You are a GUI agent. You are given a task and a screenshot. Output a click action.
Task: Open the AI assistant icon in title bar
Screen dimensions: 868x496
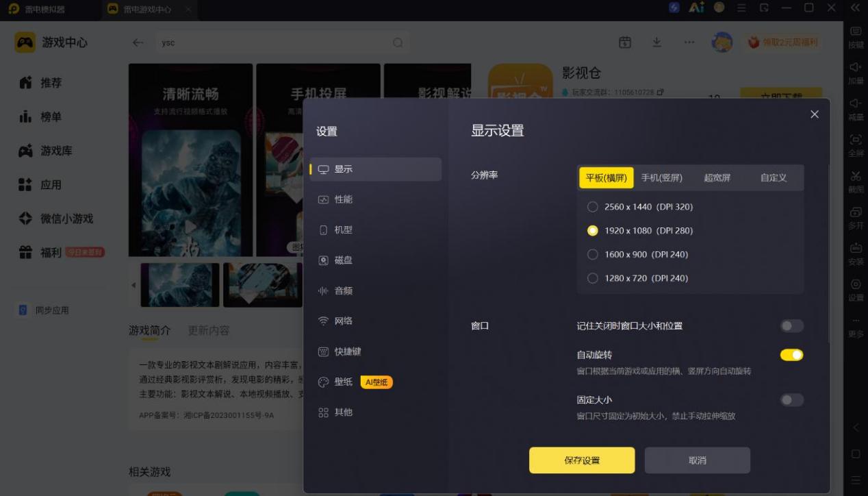(x=697, y=8)
